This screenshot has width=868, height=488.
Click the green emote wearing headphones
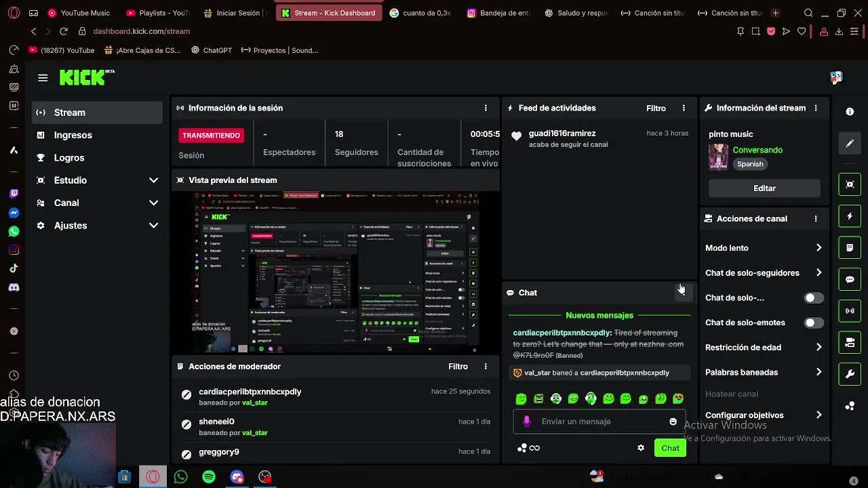(591, 399)
